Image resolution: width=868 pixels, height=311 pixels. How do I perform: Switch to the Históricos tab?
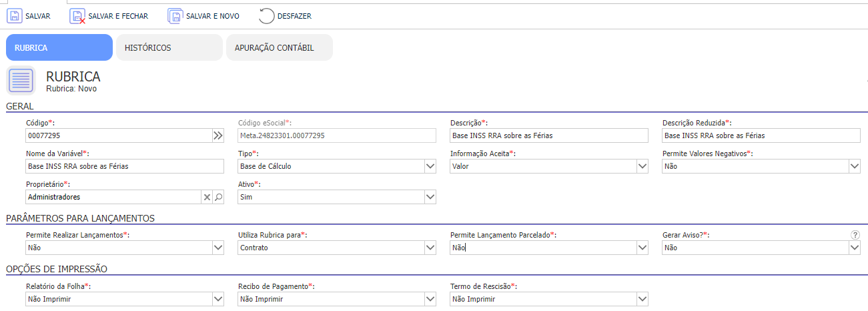169,47
